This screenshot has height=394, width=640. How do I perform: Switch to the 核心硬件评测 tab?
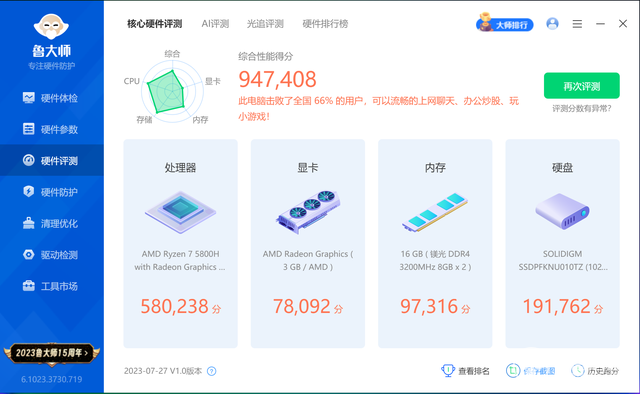(154, 24)
